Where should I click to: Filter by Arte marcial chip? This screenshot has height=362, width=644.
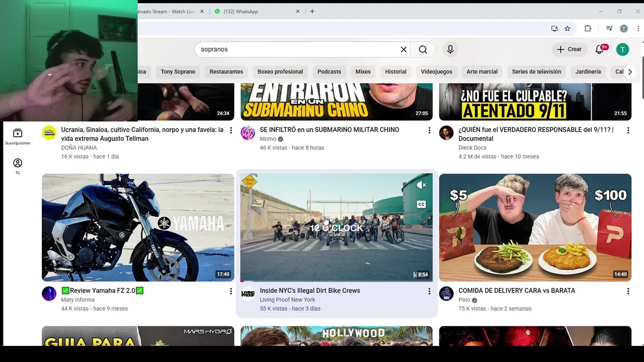click(x=482, y=71)
